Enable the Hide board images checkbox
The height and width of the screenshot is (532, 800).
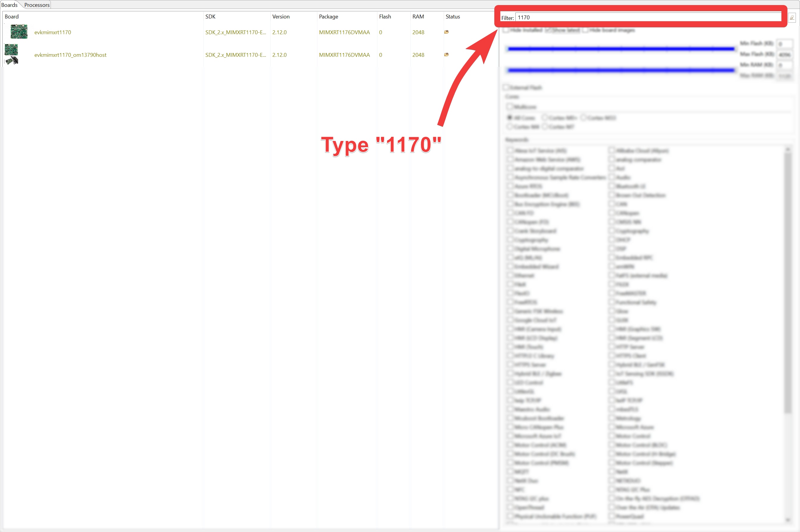[585, 30]
